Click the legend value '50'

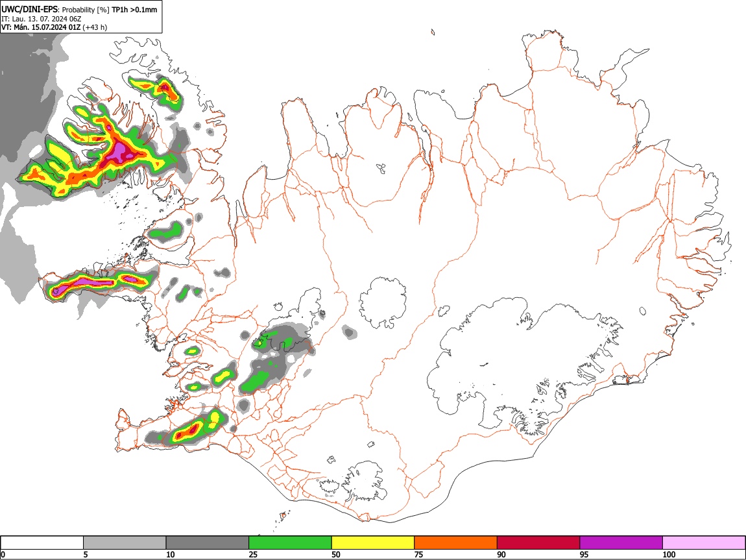pos(336,554)
